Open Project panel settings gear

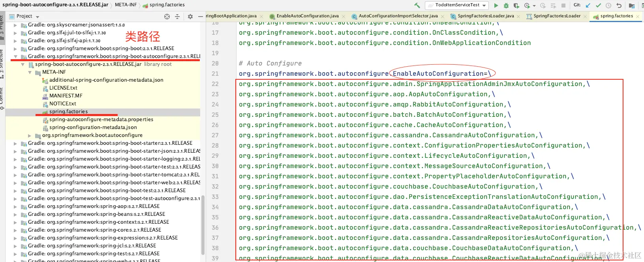pos(190,17)
